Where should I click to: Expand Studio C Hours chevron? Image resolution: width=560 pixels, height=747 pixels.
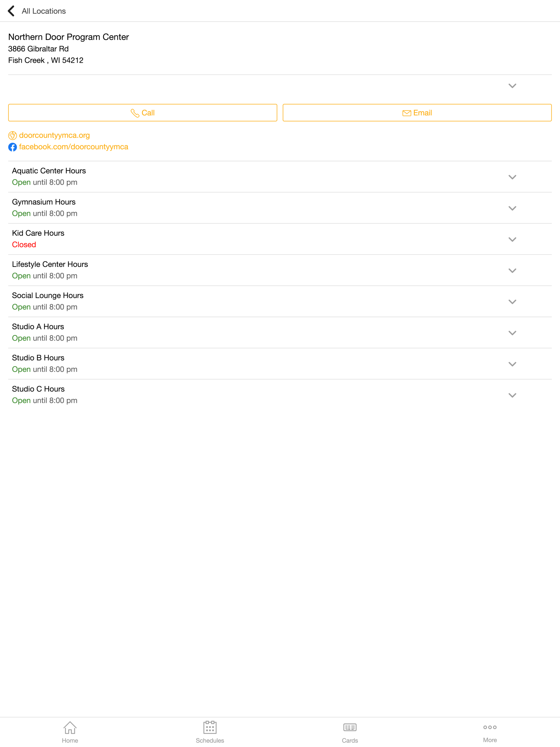pos(512,395)
